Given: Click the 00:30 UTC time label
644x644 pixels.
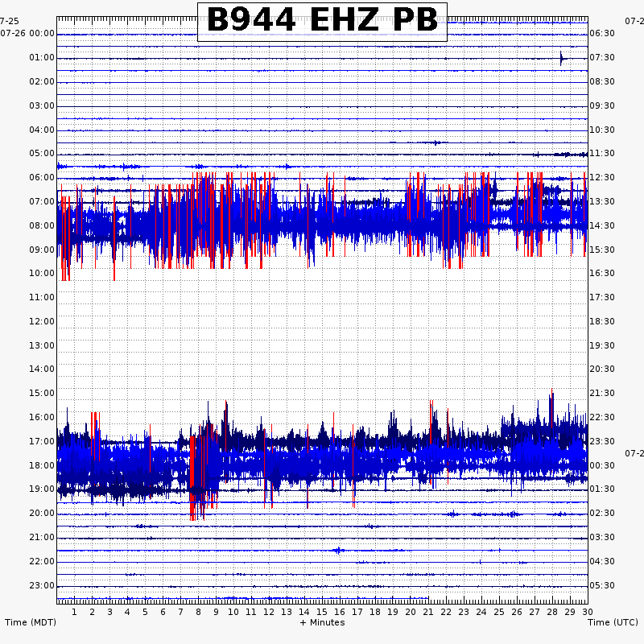Looking at the screenshot, I should click(602, 465).
